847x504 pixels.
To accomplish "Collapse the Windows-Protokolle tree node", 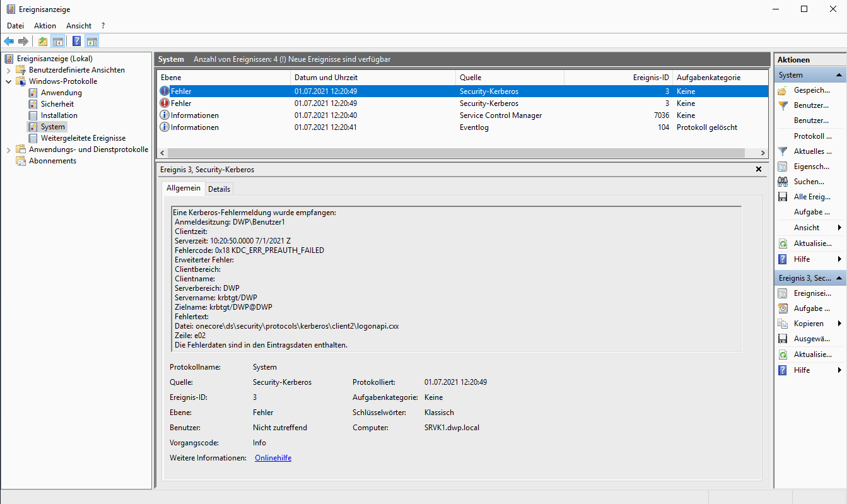I will (x=9, y=81).
